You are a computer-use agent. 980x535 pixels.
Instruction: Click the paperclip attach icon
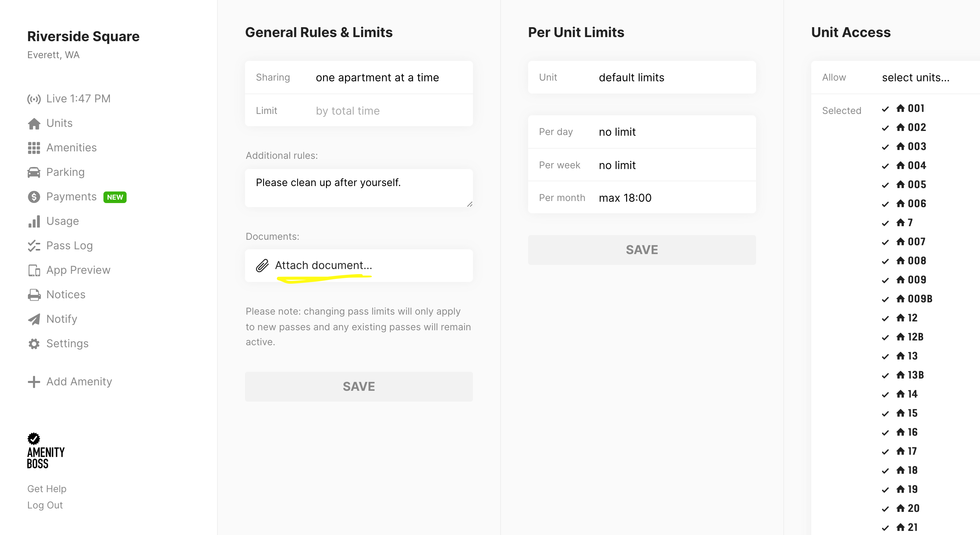pos(262,265)
